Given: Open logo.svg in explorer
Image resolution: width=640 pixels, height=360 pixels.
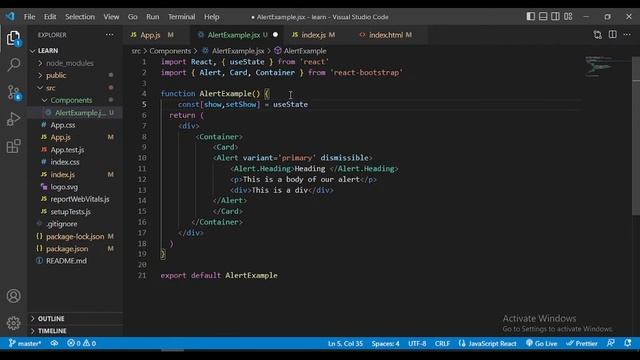Looking at the screenshot, I should pos(76,187).
